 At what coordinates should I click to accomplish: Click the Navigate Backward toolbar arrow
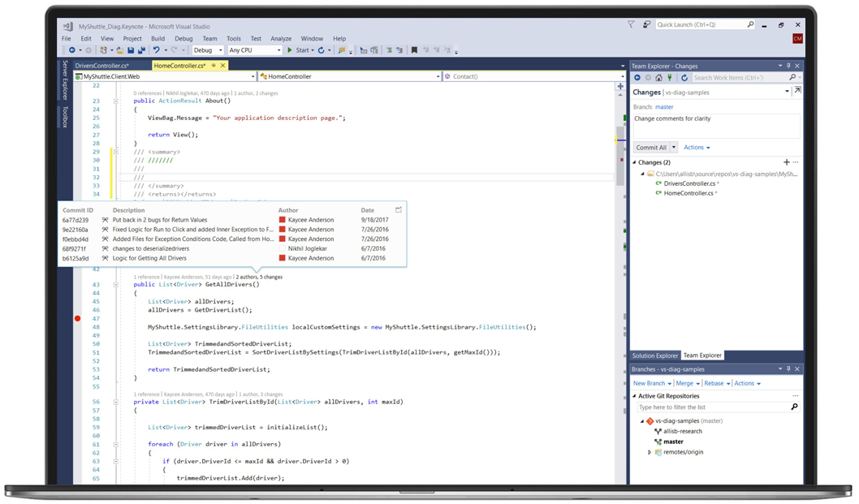coord(74,50)
